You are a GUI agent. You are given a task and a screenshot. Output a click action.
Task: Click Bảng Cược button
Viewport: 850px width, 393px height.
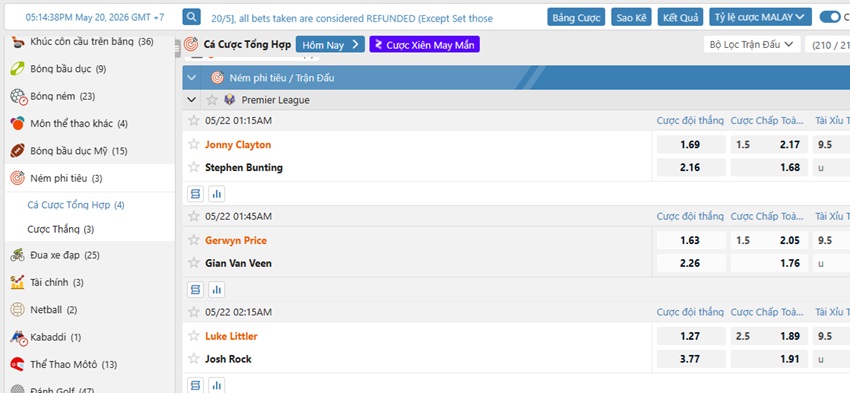click(576, 17)
